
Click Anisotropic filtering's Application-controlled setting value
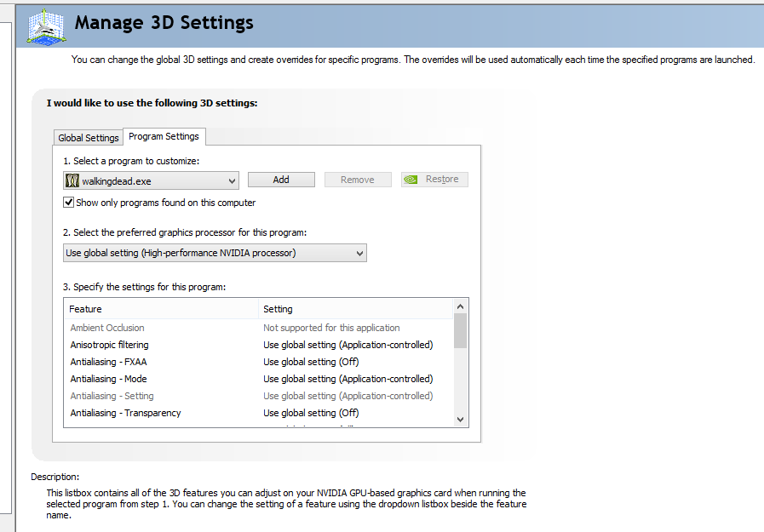tap(348, 345)
